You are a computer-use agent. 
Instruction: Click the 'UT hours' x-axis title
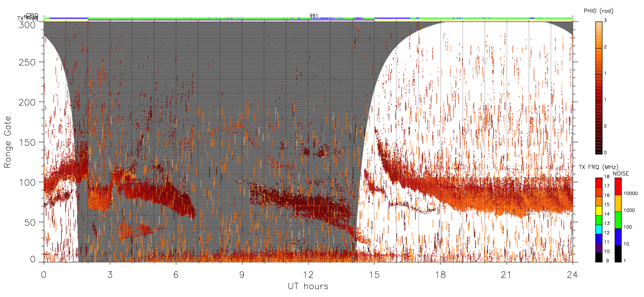(x=308, y=286)
